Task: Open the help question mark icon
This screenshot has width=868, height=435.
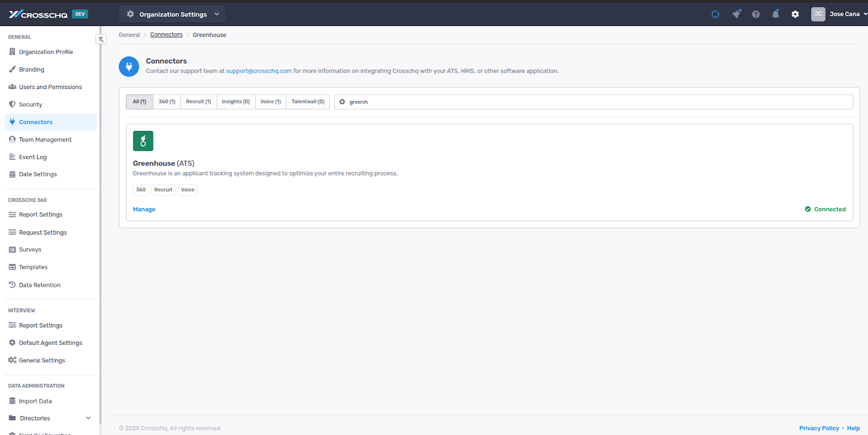Action: [756, 14]
